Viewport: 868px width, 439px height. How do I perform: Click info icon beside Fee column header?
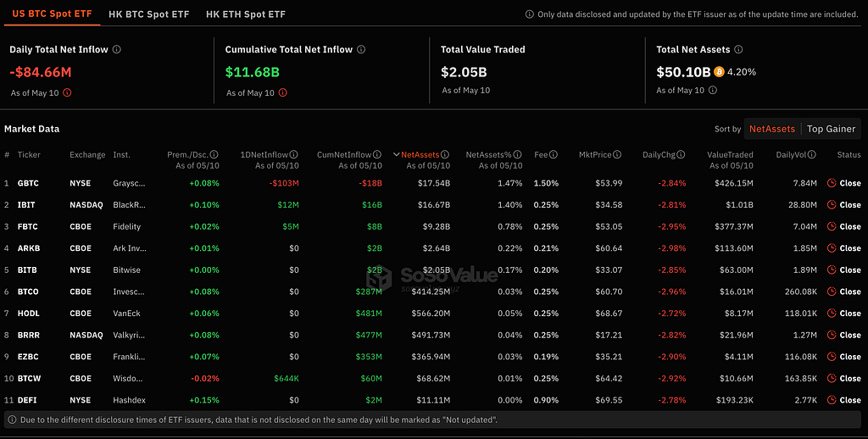click(x=554, y=155)
